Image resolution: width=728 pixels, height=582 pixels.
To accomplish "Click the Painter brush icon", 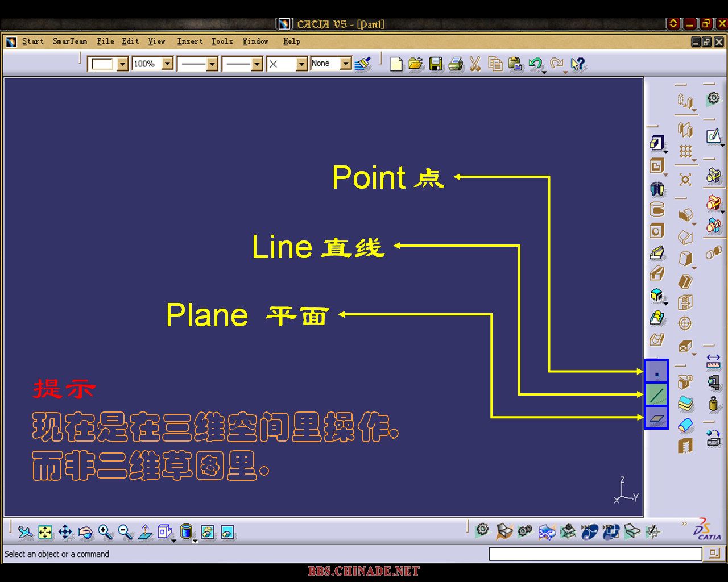I will click(362, 64).
